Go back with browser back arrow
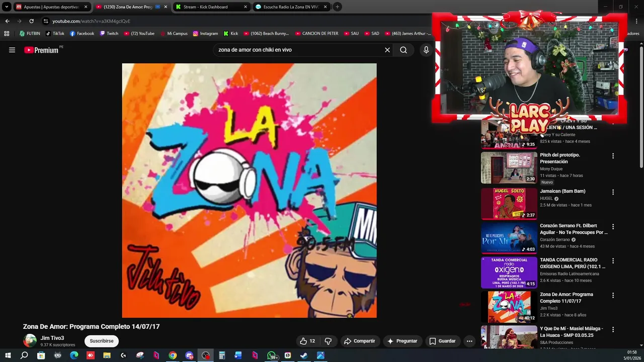The width and height of the screenshot is (644, 362). coord(7,21)
